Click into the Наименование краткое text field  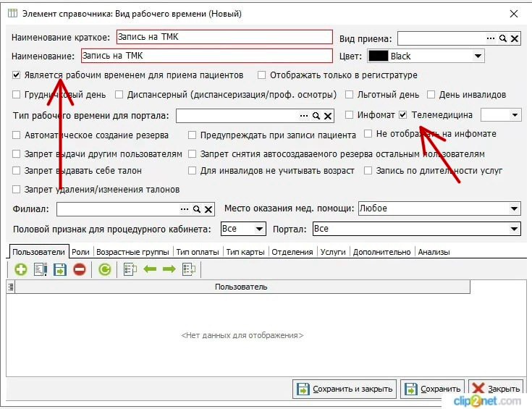[223, 38]
